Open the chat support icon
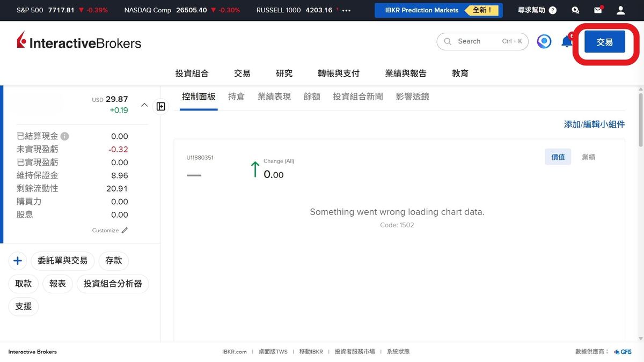This screenshot has height=362, width=644. 576,10
